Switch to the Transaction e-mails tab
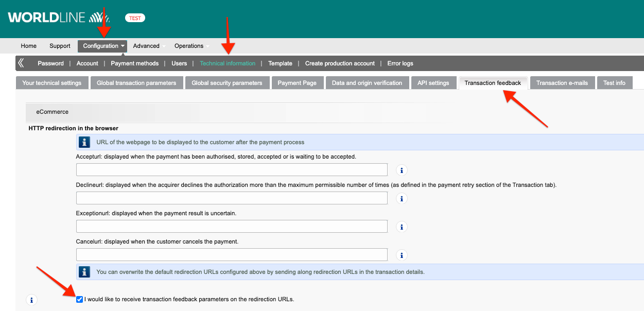Image resolution: width=644 pixels, height=311 pixels. tap(562, 82)
